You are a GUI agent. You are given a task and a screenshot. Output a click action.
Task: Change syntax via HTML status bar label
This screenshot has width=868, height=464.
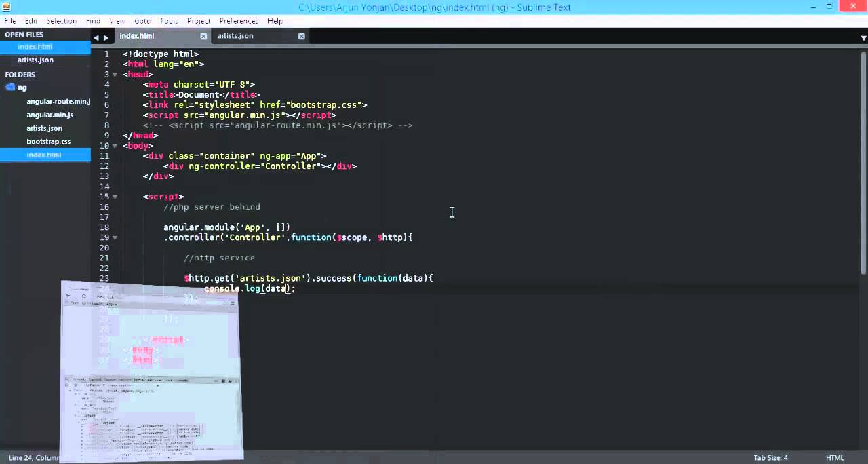[835, 458]
